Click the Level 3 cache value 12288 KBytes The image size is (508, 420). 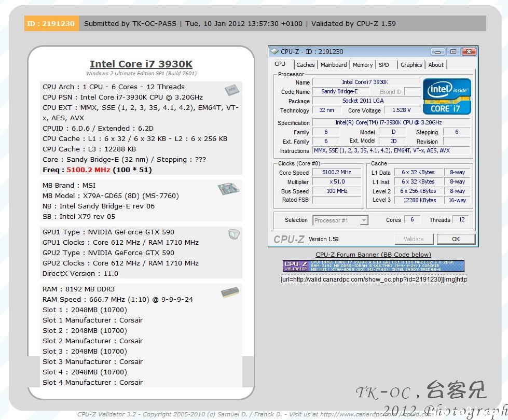click(419, 201)
